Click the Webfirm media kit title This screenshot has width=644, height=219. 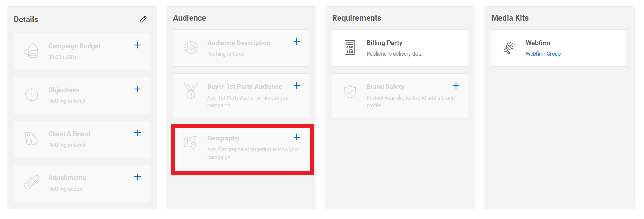coord(538,43)
